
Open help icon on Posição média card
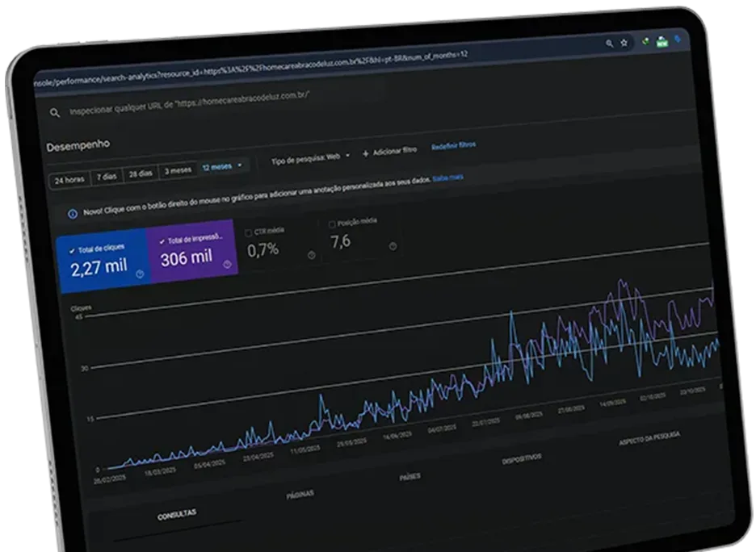pyautogui.click(x=393, y=246)
